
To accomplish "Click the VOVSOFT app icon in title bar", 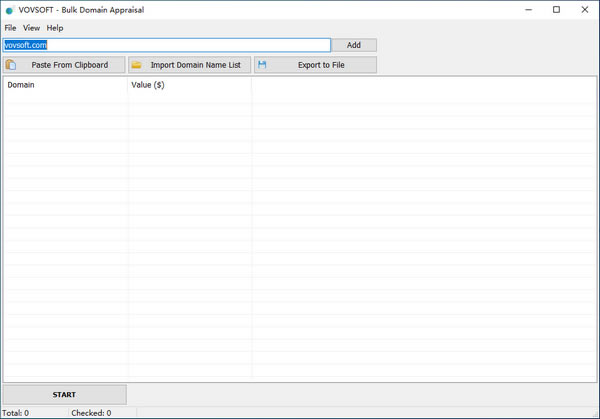I will coord(10,10).
